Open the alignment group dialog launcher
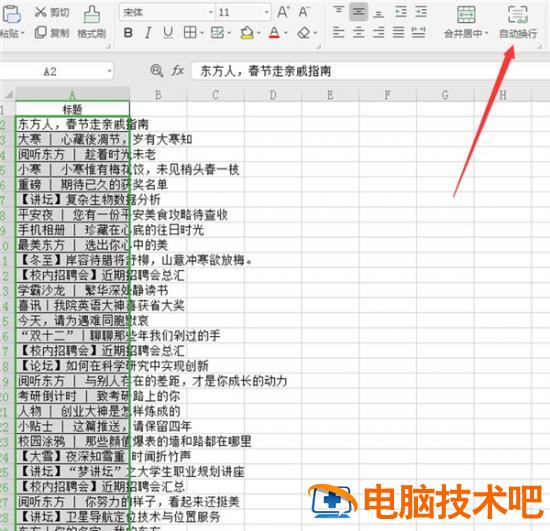 point(539,46)
